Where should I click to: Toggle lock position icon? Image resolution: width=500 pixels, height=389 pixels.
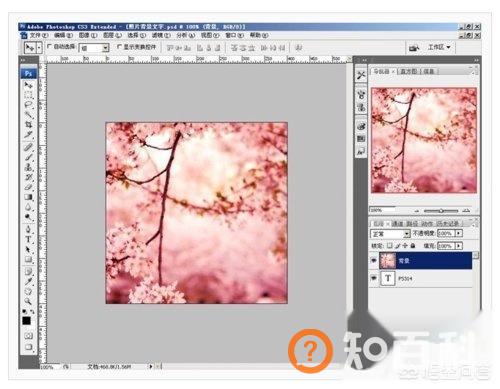405,246
